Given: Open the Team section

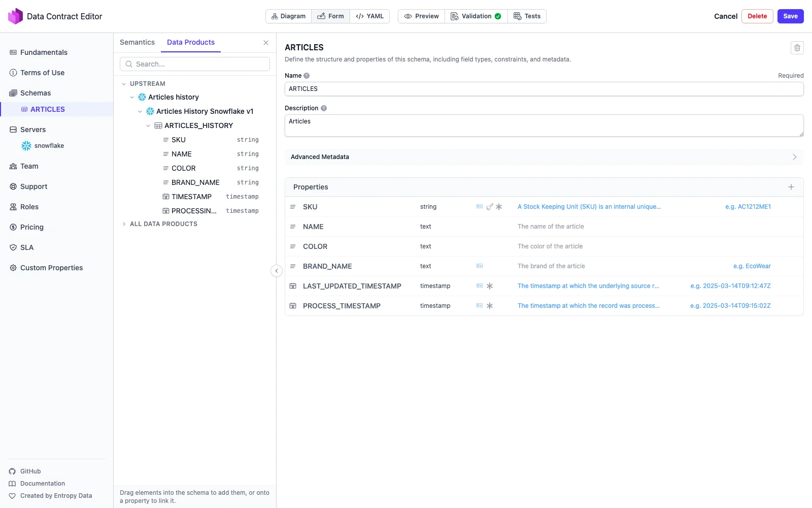Looking at the screenshot, I should tap(29, 166).
